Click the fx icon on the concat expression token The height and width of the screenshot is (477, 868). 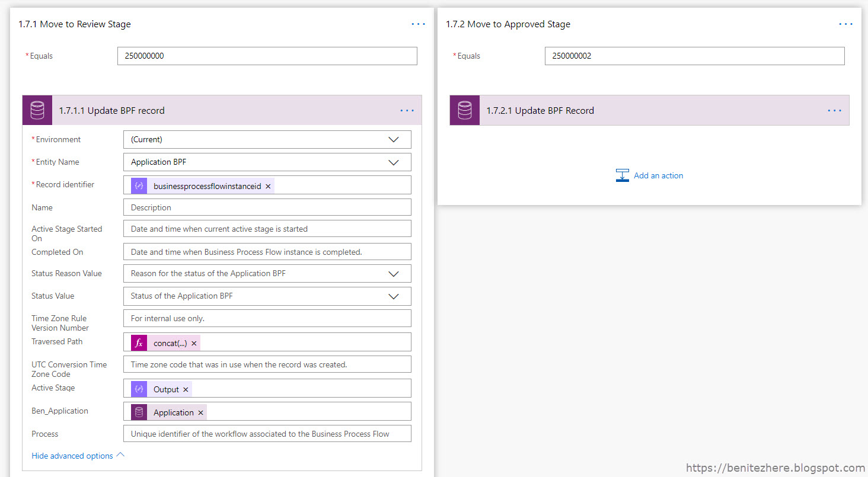click(138, 342)
